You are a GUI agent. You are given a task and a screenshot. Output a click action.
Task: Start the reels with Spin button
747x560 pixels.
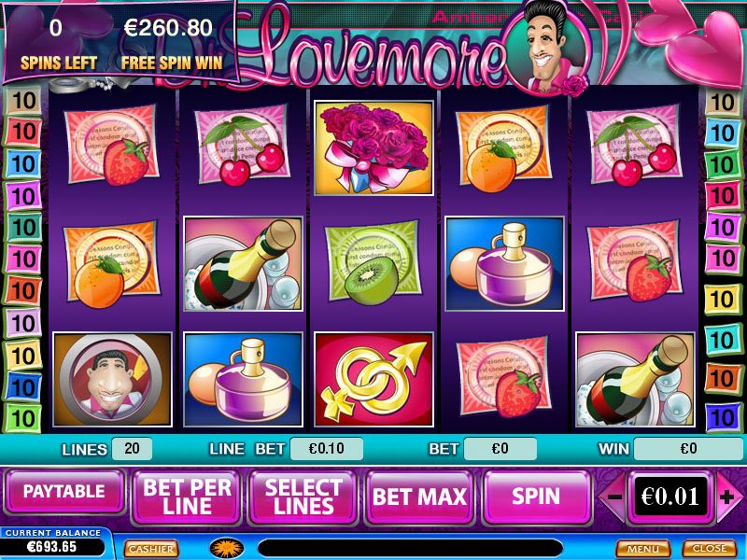536,497
